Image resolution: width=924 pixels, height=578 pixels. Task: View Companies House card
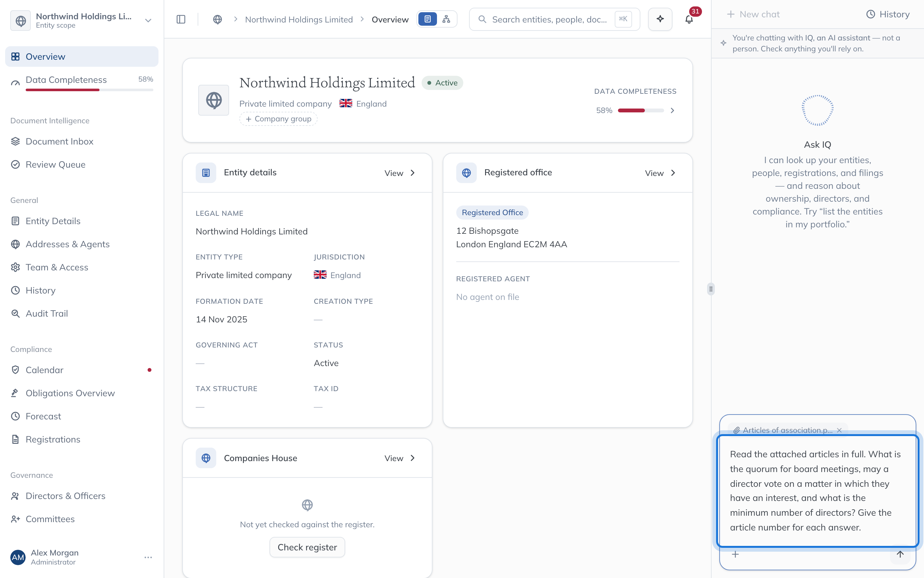coord(399,458)
